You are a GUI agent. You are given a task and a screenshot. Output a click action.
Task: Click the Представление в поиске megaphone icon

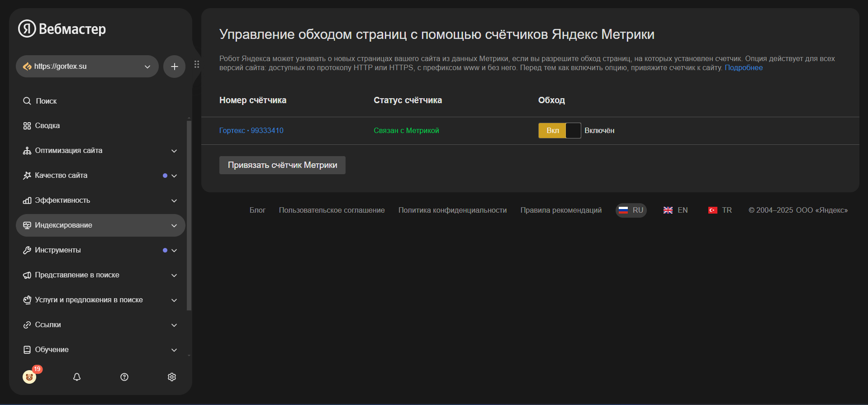tap(27, 275)
